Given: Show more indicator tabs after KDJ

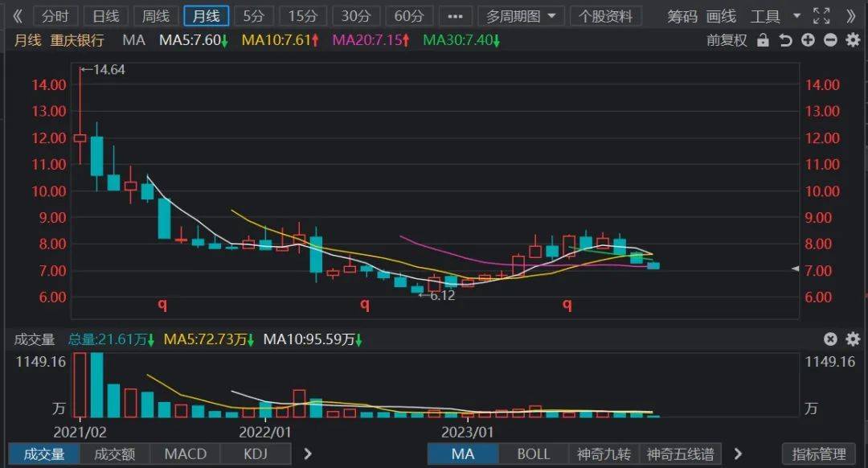Looking at the screenshot, I should 309,454.
